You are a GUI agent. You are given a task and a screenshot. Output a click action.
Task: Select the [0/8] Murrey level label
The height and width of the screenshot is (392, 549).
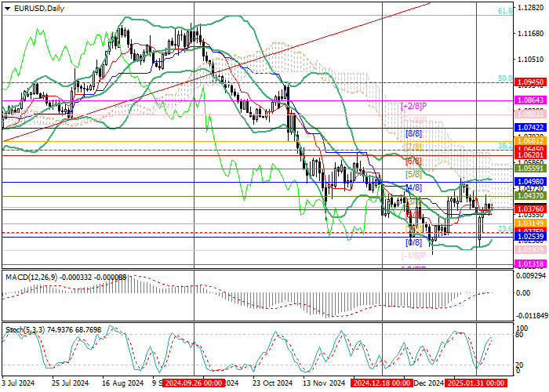[413, 242]
